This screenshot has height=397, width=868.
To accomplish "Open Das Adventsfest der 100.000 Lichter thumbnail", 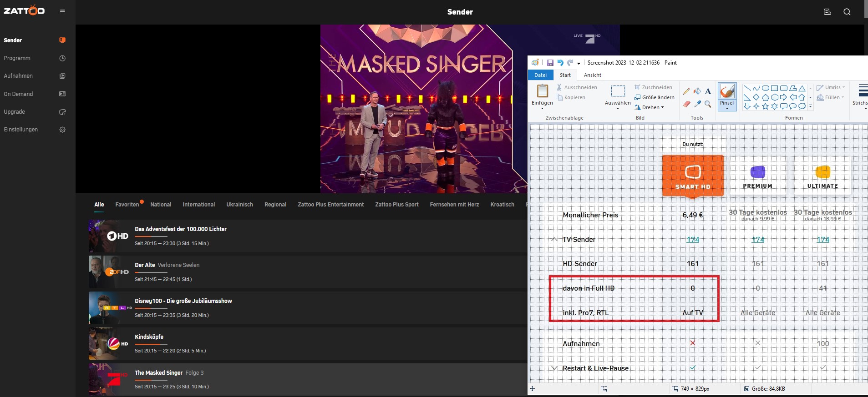I will click(109, 236).
